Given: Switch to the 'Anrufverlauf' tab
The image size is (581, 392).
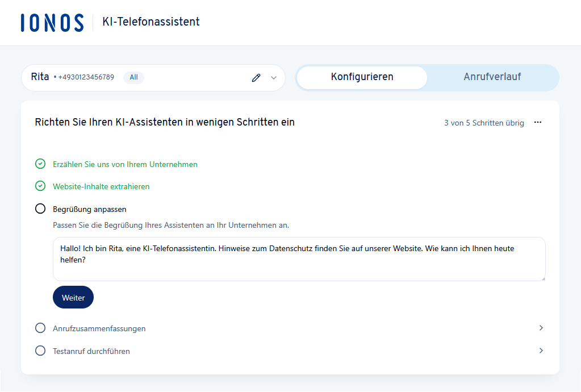Looking at the screenshot, I should (x=493, y=77).
